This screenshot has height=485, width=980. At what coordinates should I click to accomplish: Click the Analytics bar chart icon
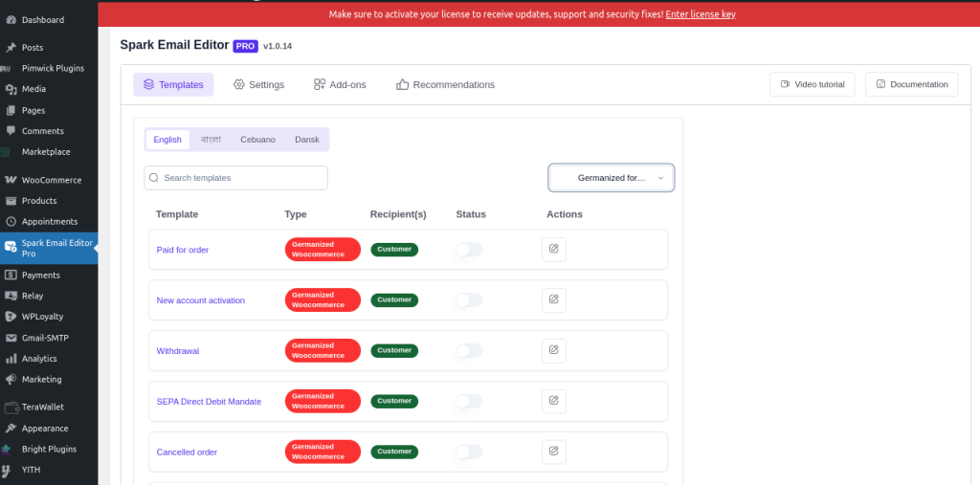(11, 359)
